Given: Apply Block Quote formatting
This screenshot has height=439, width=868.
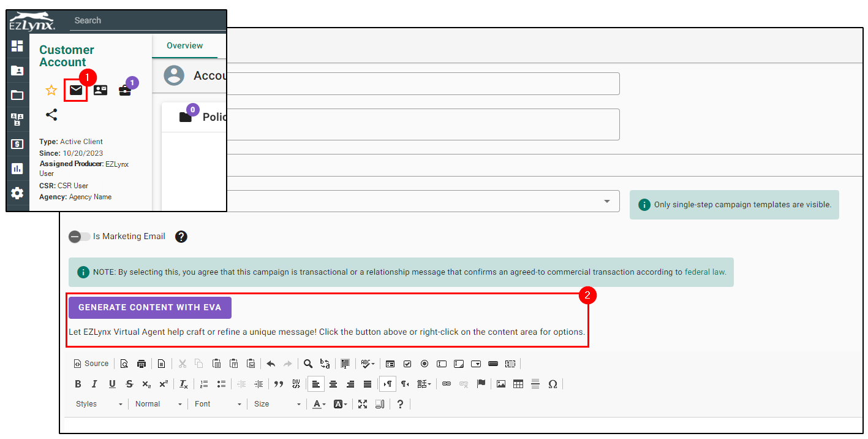Looking at the screenshot, I should click(279, 384).
